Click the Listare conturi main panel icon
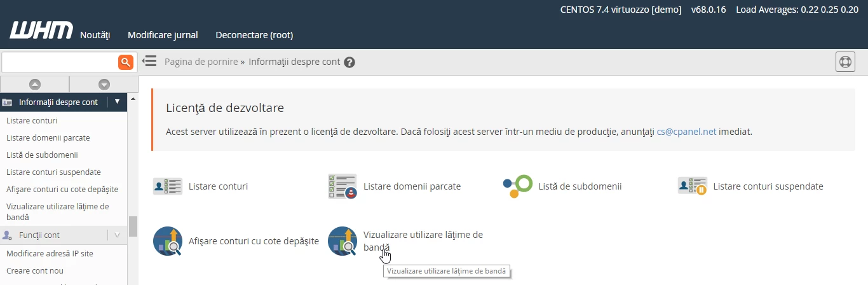This screenshot has width=868, height=285. point(168,186)
